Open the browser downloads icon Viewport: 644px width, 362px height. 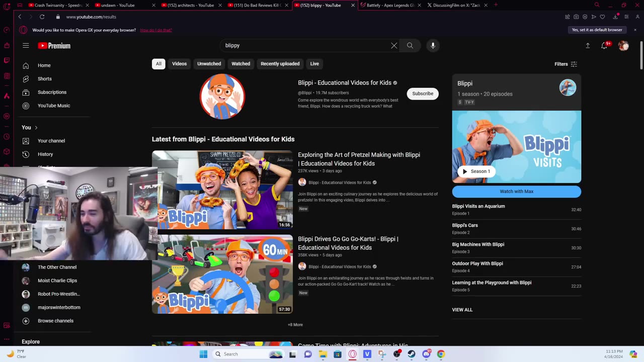pos(615,17)
